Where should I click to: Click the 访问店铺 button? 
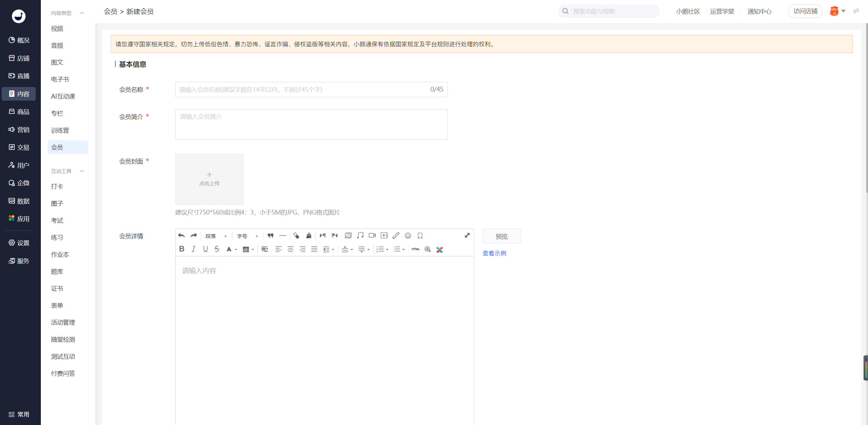[x=805, y=11]
